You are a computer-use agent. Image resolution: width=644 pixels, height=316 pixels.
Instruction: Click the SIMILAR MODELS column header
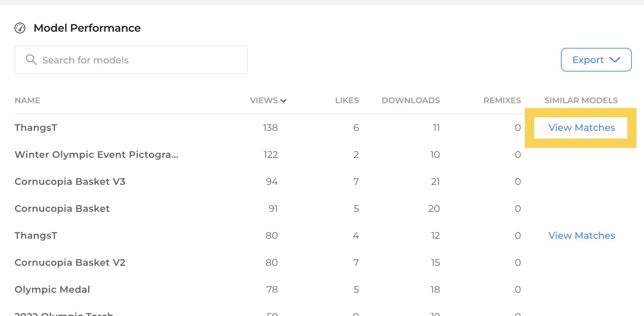[x=581, y=100]
